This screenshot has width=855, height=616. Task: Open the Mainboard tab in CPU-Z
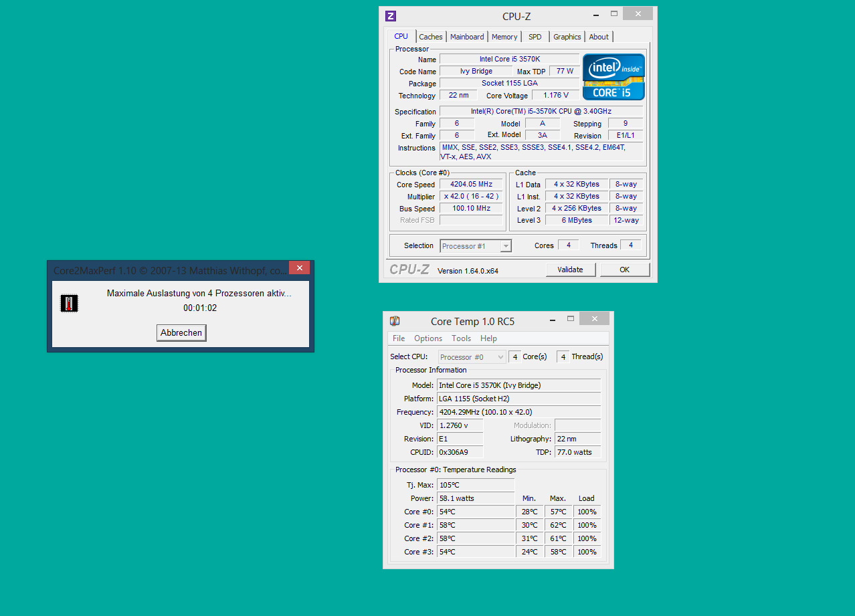(467, 37)
